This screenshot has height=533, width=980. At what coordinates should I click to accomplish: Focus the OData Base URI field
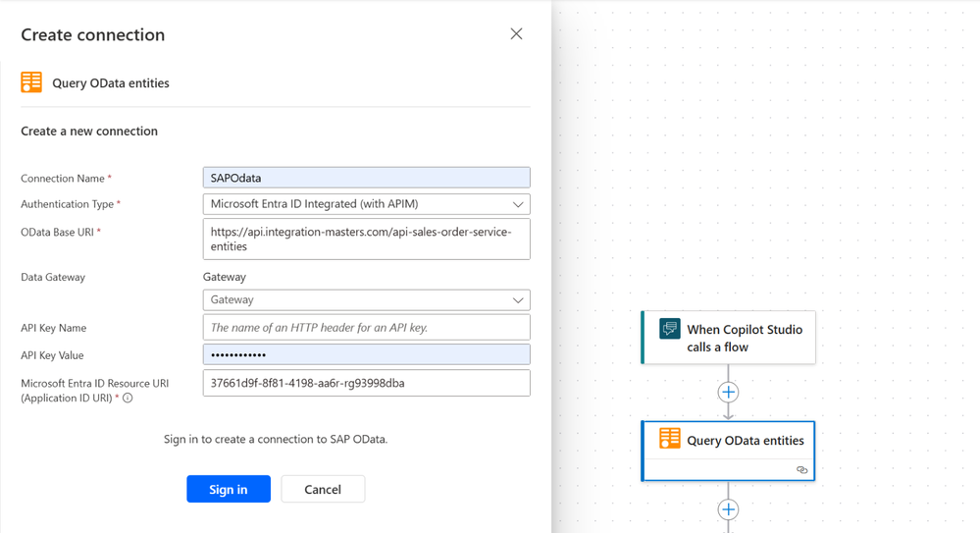coord(366,239)
